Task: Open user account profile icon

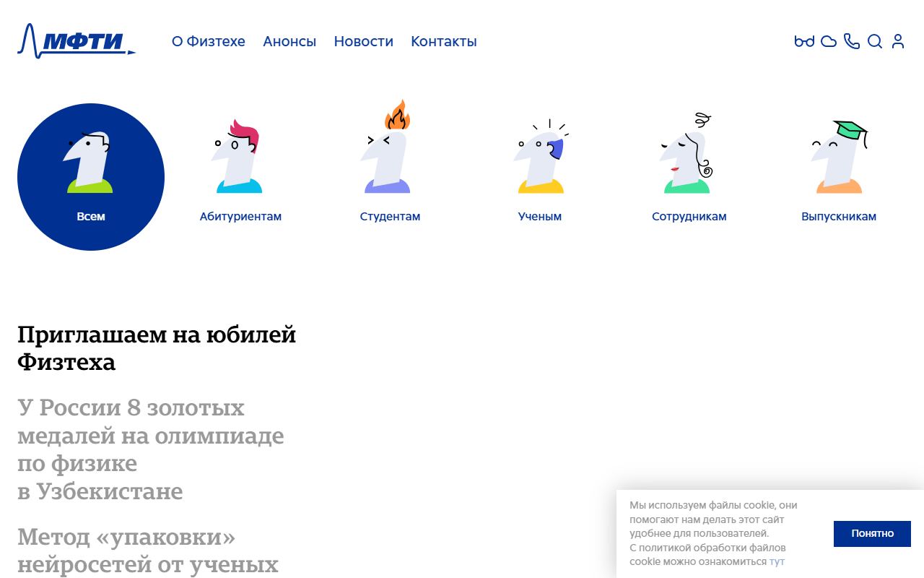Action: pos(898,41)
